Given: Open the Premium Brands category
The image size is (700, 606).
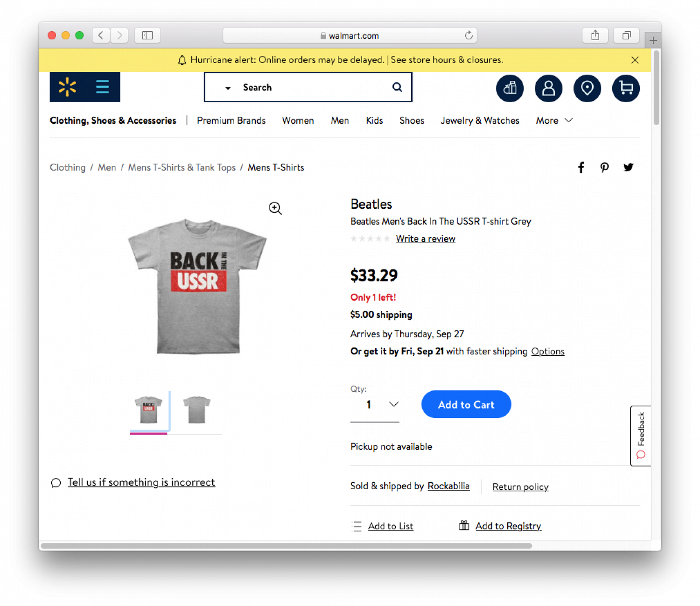Looking at the screenshot, I should (231, 120).
